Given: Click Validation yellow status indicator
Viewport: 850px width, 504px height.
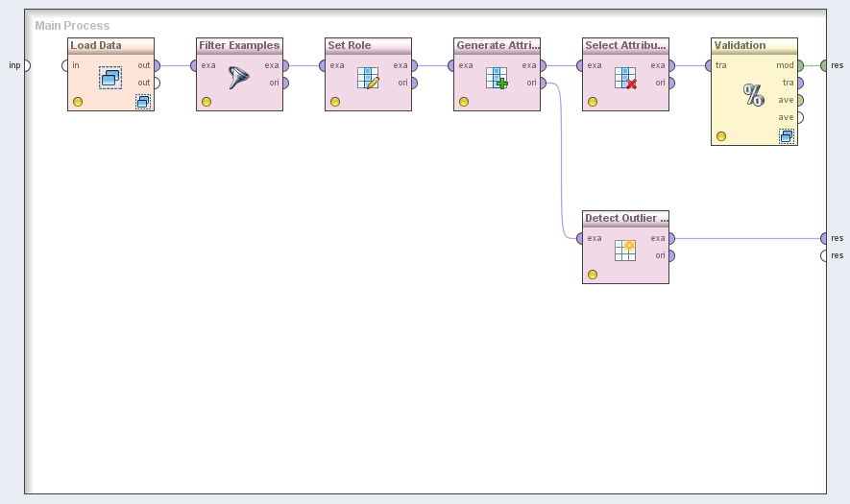Looking at the screenshot, I should point(721,136).
